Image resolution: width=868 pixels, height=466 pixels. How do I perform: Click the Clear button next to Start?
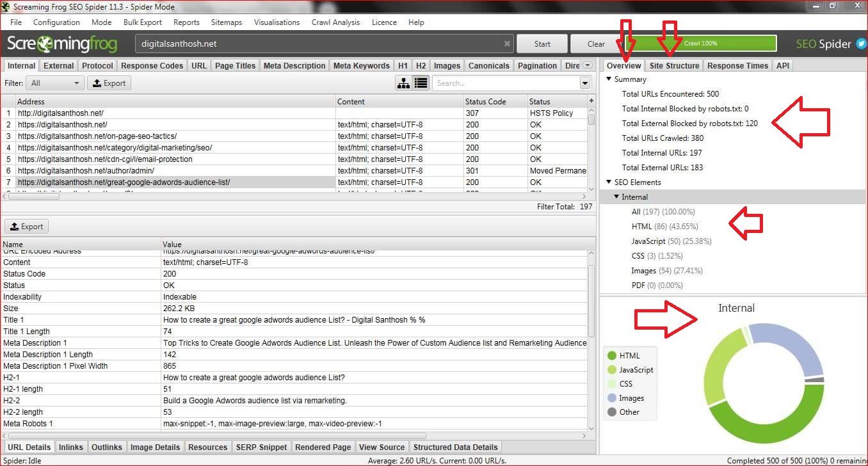(x=596, y=44)
